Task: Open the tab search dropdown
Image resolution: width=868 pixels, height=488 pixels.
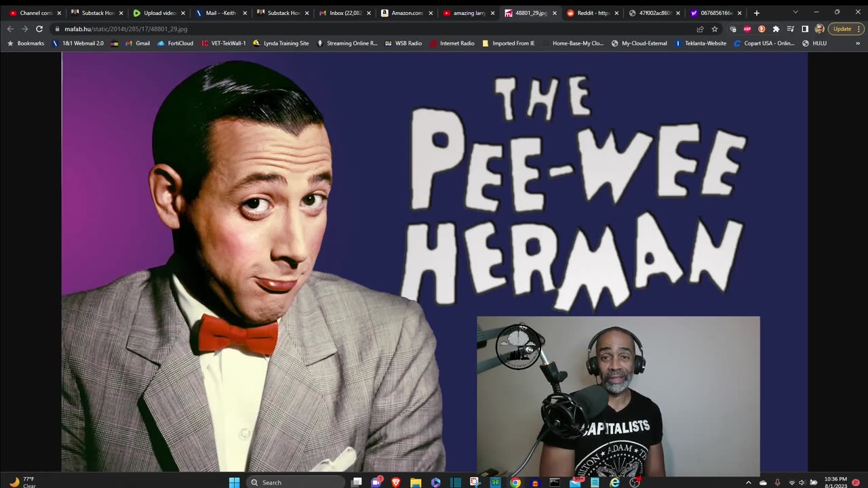Action: (795, 12)
